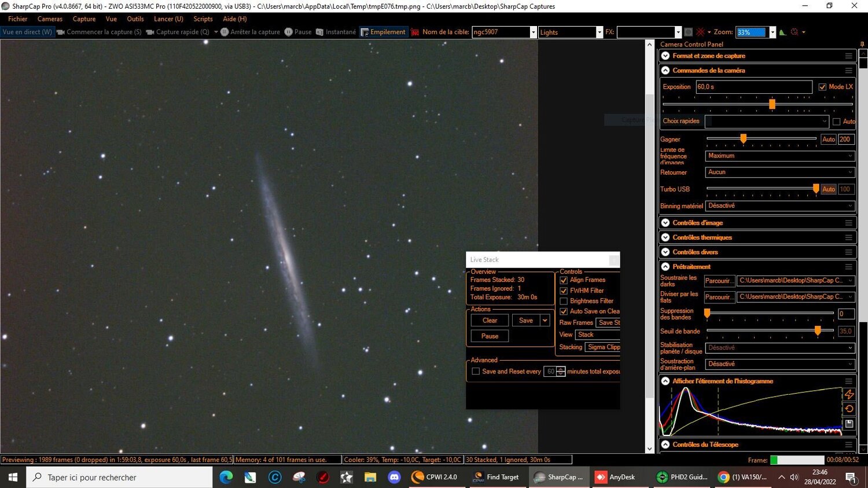This screenshot has height=488, width=868.
Task: Click Parcourir to browse for darks
Action: point(719,280)
